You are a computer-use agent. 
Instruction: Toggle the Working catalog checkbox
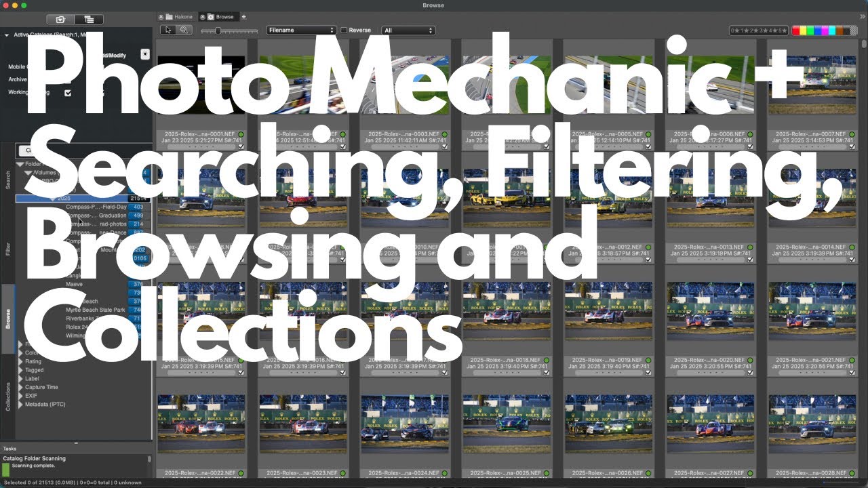pos(67,93)
